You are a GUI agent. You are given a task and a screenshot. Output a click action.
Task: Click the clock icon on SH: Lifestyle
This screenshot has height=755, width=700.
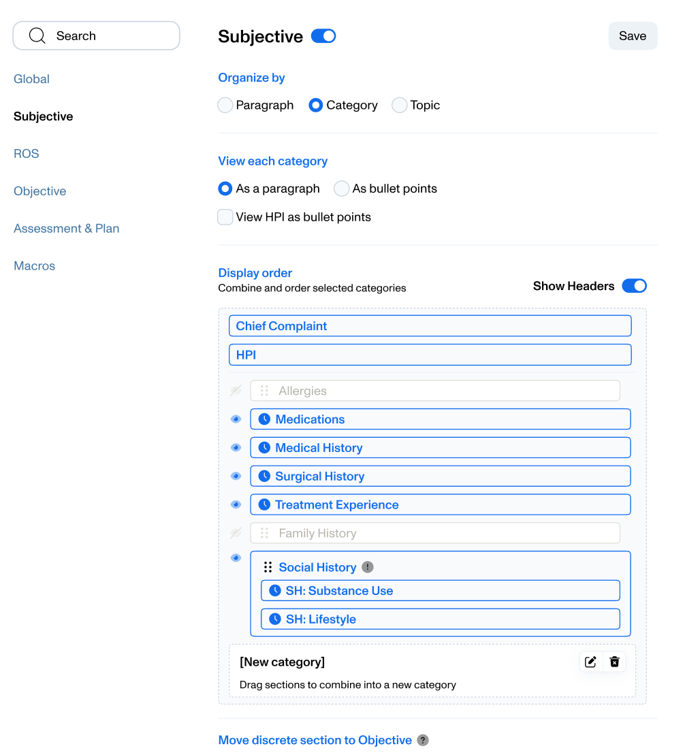(x=274, y=619)
